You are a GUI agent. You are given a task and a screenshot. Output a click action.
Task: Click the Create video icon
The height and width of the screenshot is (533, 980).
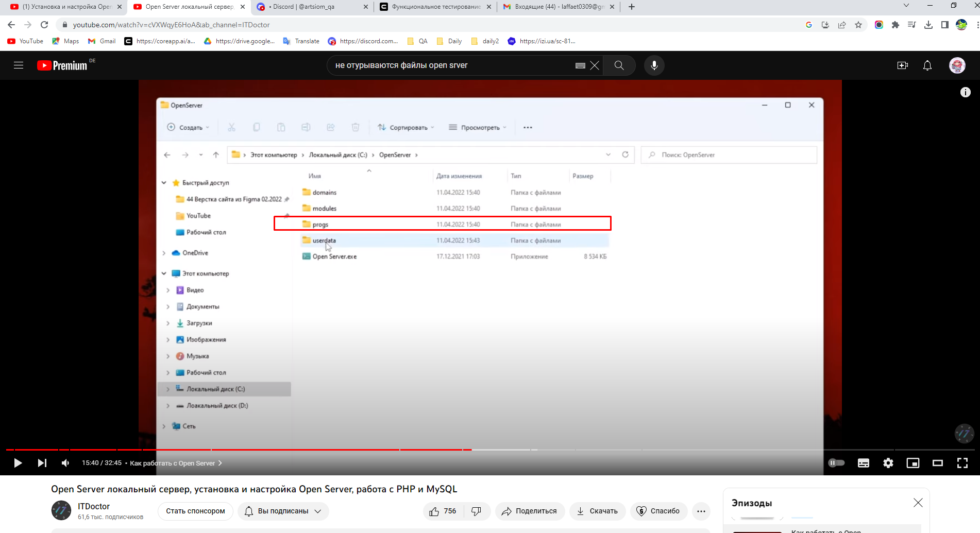pos(902,65)
